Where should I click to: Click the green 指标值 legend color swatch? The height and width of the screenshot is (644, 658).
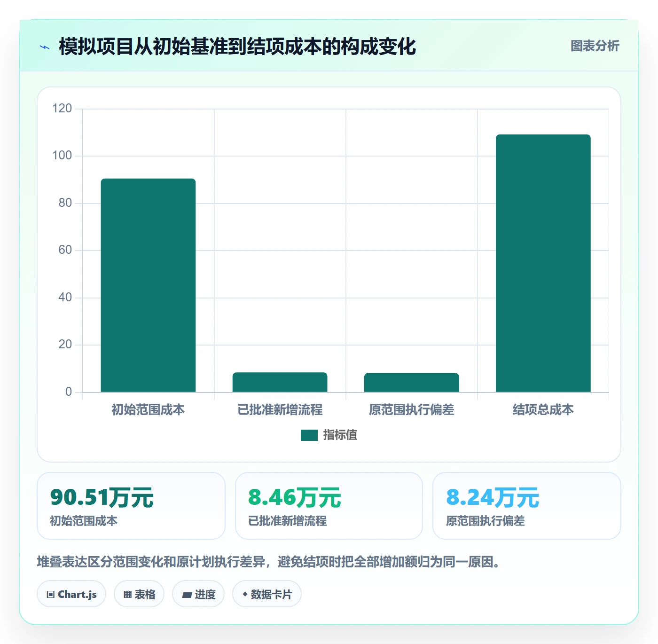click(x=309, y=435)
